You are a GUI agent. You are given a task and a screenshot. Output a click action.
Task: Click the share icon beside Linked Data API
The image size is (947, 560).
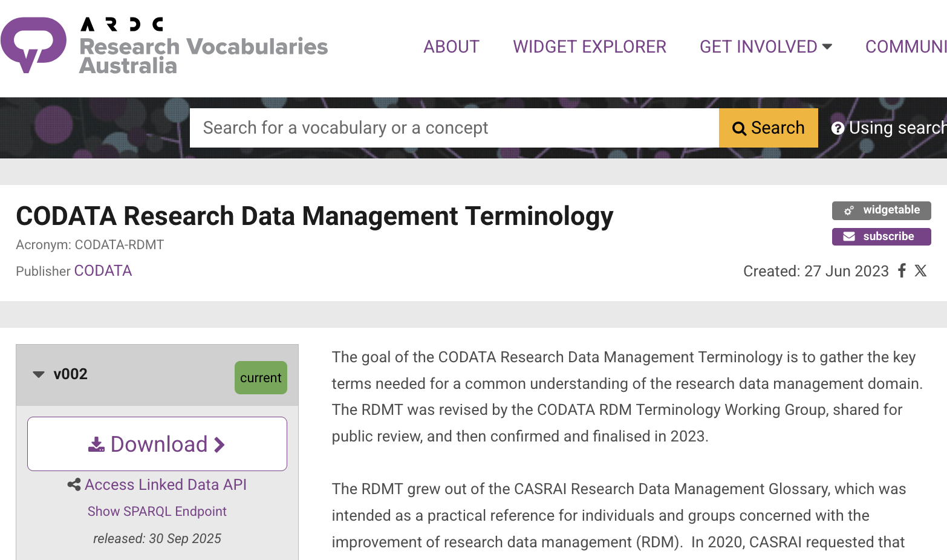[x=74, y=485]
